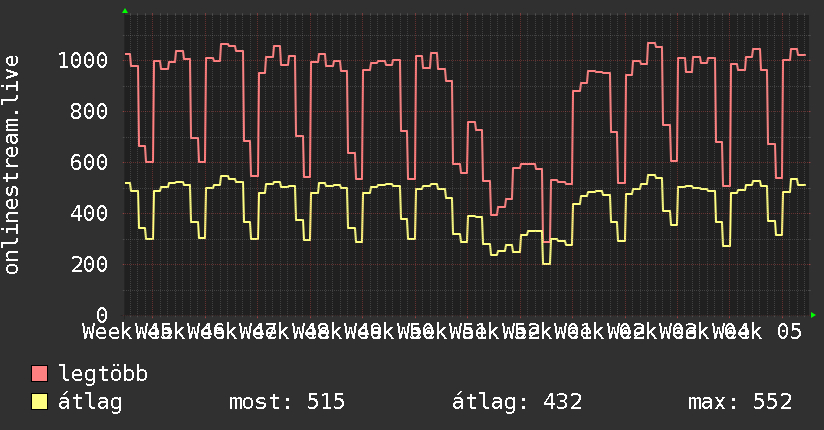This screenshot has width=824, height=430.
Task: Click the 800 y-axis label
Action: pyautogui.click(x=89, y=111)
